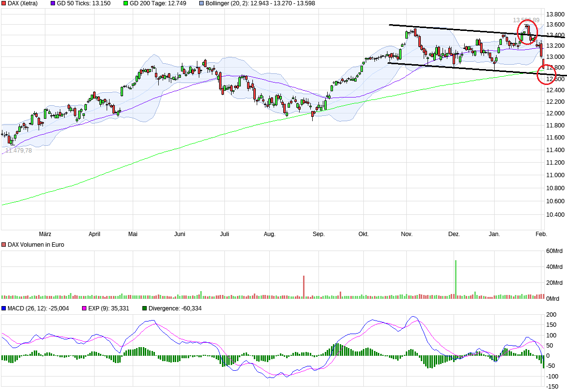Click the 'Jan.' month axis label
This screenshot has width=567, height=392.
pyautogui.click(x=494, y=234)
